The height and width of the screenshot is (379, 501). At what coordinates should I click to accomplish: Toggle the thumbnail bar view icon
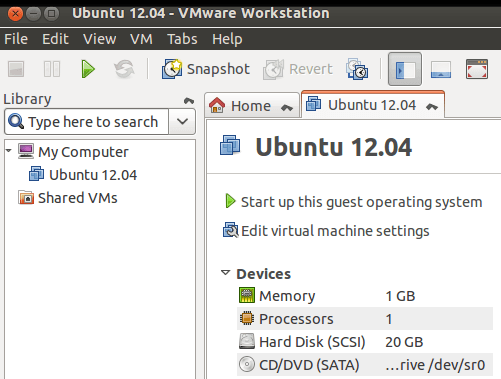441,69
